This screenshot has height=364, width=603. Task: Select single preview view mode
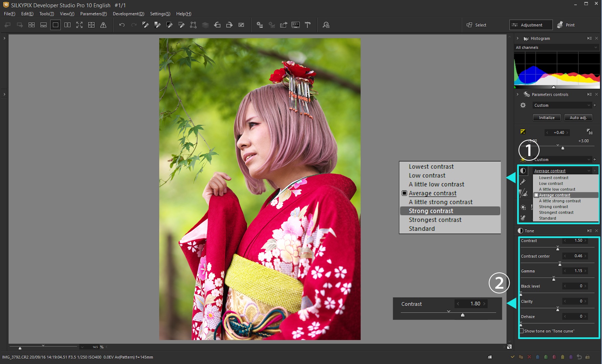[x=55, y=25]
